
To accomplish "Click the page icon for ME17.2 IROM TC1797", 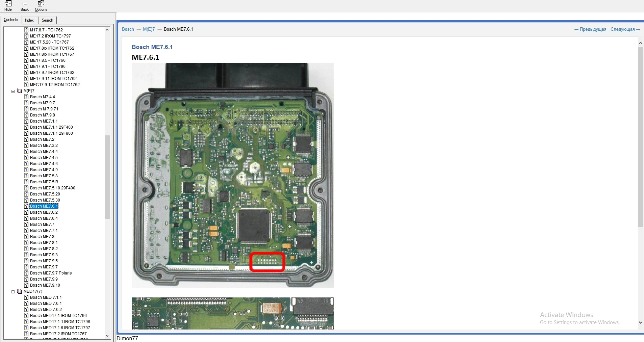I will (26, 36).
